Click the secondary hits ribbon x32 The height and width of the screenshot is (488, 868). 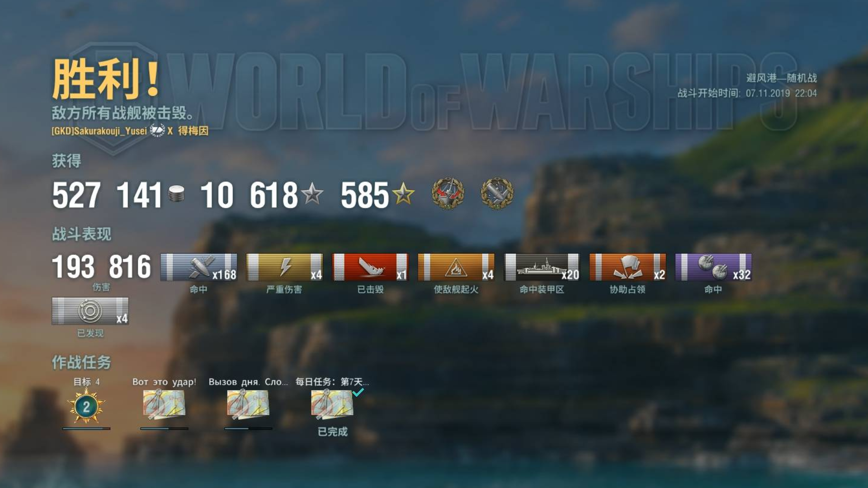(713, 267)
